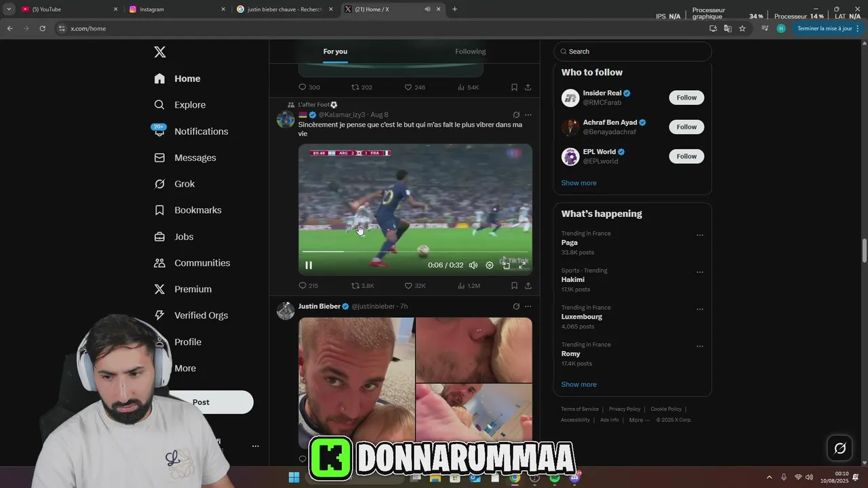
Task: Mute the video player sound
Action: 473,265
